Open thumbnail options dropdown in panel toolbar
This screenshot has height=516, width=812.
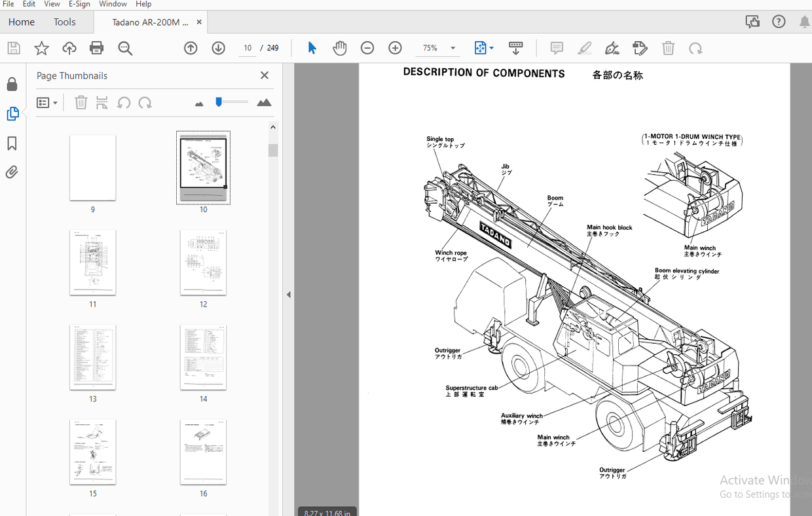tap(46, 103)
